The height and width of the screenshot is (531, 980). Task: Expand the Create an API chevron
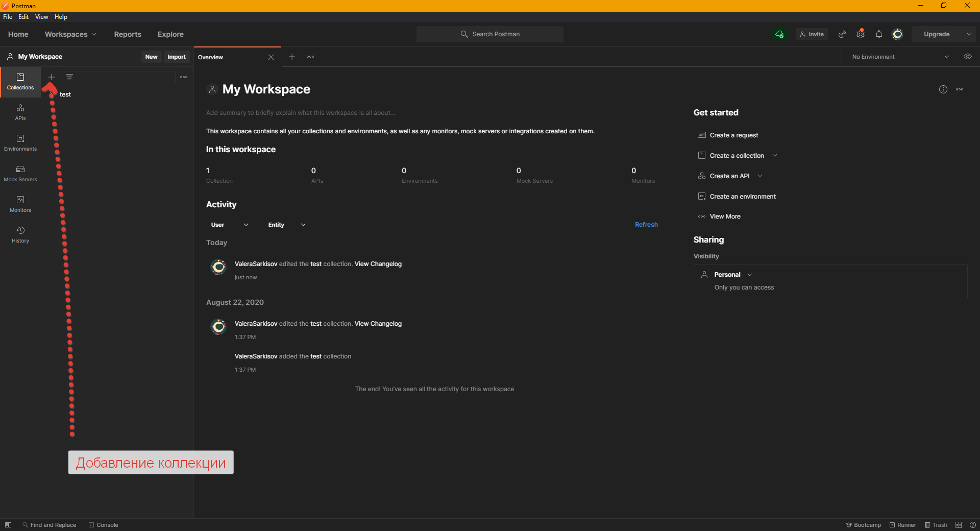[760, 176]
